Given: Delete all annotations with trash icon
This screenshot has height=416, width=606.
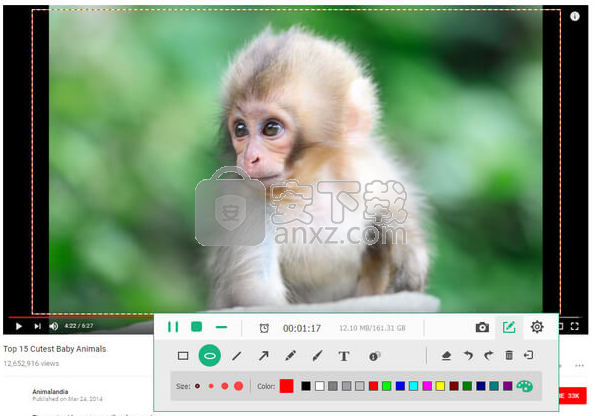Looking at the screenshot, I should point(509,355).
